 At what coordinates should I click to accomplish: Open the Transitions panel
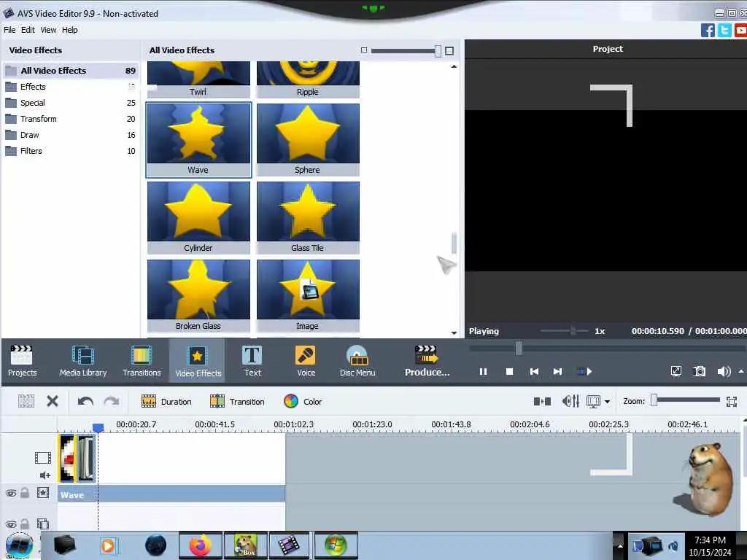tap(142, 361)
